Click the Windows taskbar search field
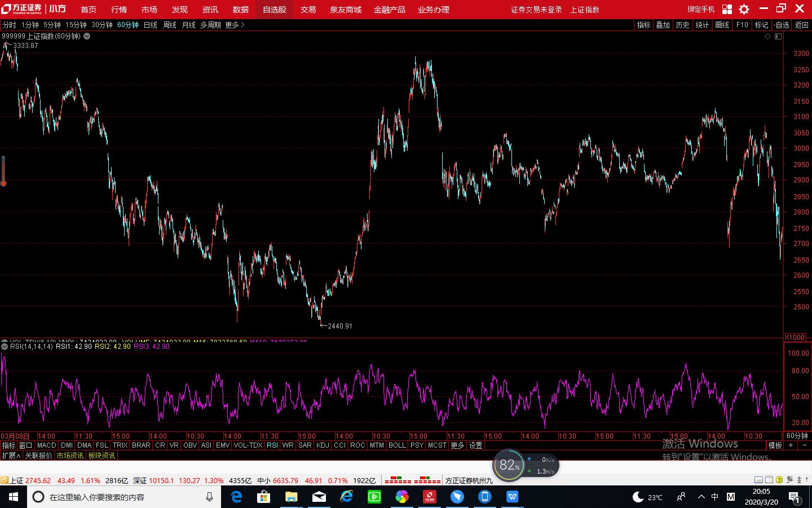The width and height of the screenshot is (812, 508). point(124,497)
